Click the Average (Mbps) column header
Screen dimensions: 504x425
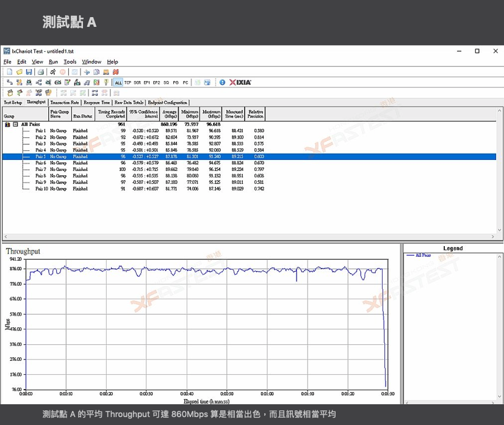pyautogui.click(x=170, y=114)
